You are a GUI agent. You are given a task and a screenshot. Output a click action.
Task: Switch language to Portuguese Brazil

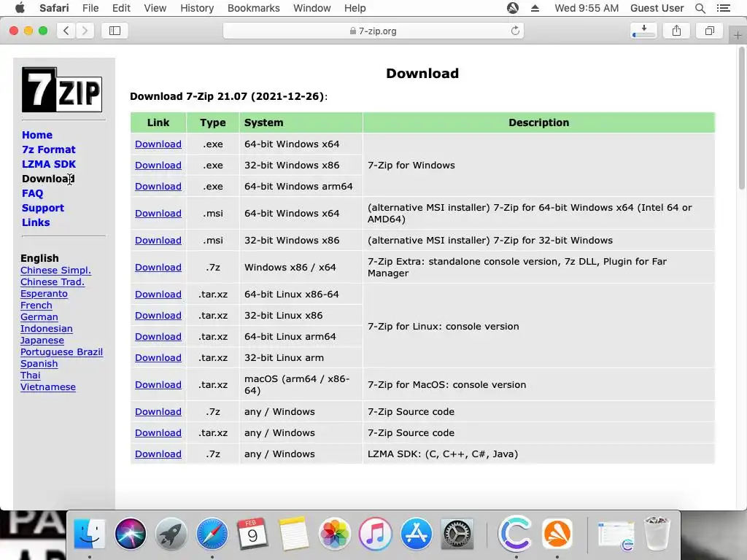coord(61,352)
